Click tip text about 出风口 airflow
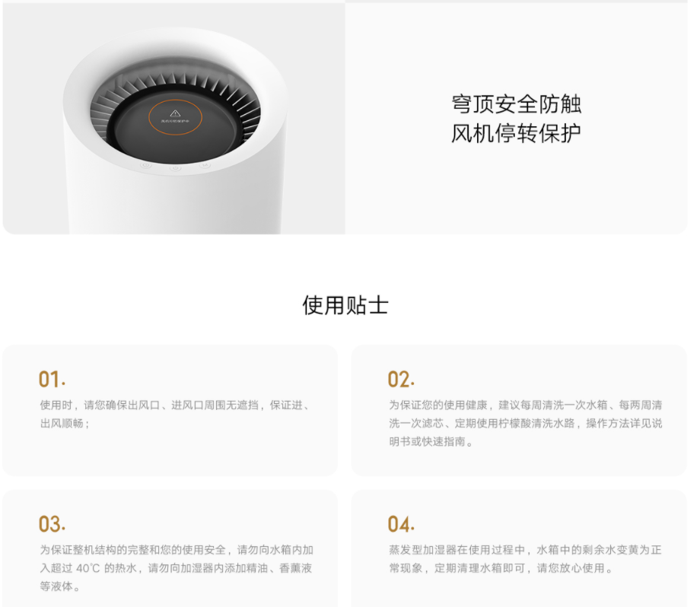 coord(176,414)
